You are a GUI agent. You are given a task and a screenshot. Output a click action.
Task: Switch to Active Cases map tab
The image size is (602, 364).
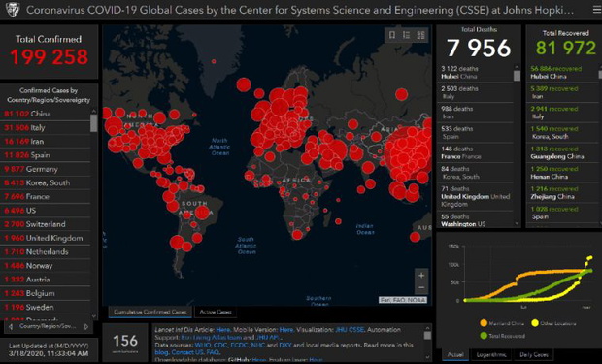pos(216,313)
